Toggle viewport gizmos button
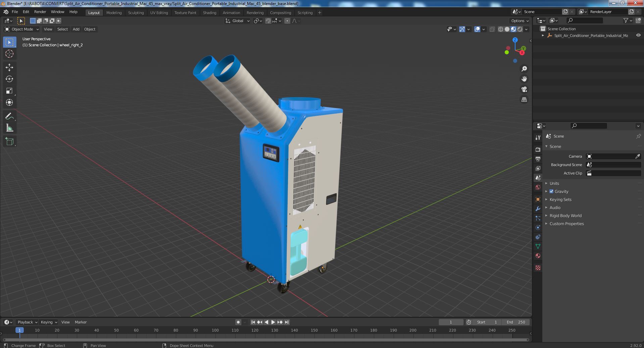 tap(462, 29)
